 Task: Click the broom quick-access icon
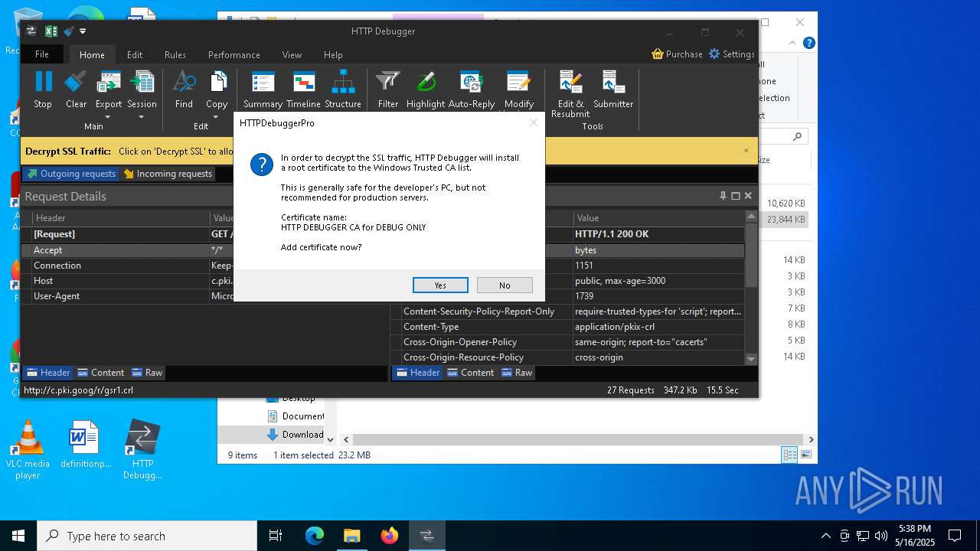click(x=69, y=31)
